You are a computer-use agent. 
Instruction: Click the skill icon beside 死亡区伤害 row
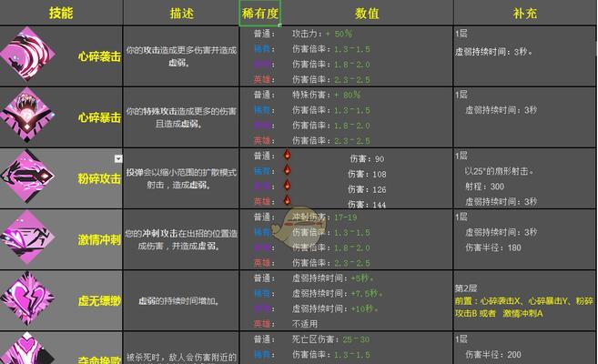[28, 349]
